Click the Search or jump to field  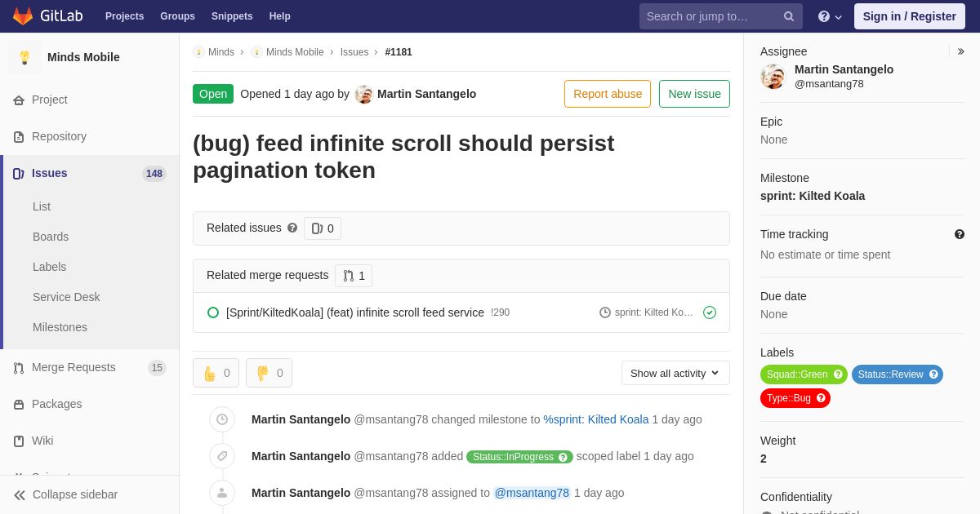click(x=710, y=16)
